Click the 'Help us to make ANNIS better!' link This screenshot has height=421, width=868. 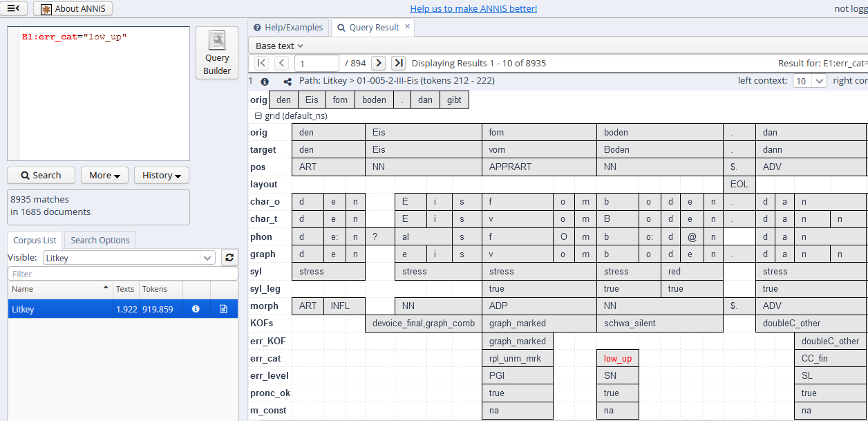point(473,8)
